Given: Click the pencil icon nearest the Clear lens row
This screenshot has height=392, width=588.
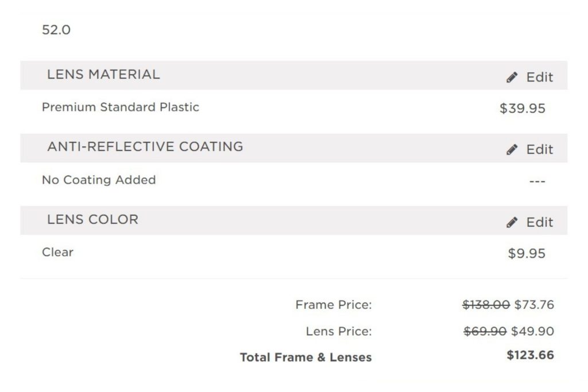Looking at the screenshot, I should coord(510,222).
